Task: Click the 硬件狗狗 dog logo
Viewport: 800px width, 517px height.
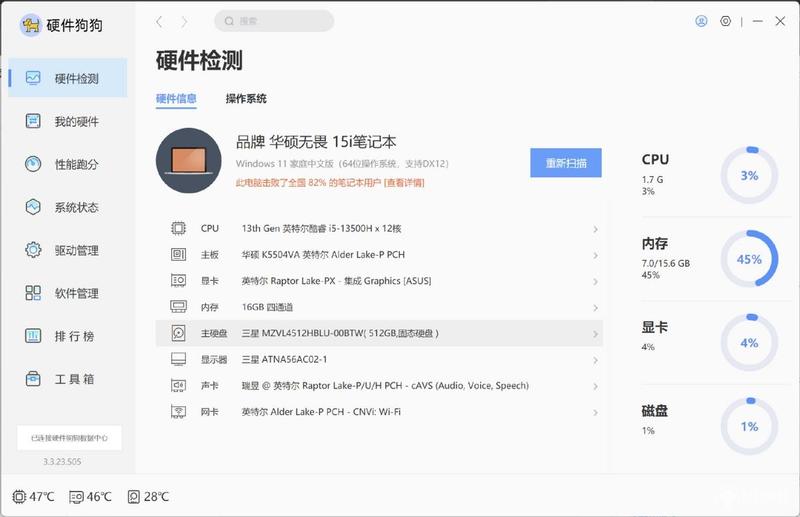Action: point(31,24)
